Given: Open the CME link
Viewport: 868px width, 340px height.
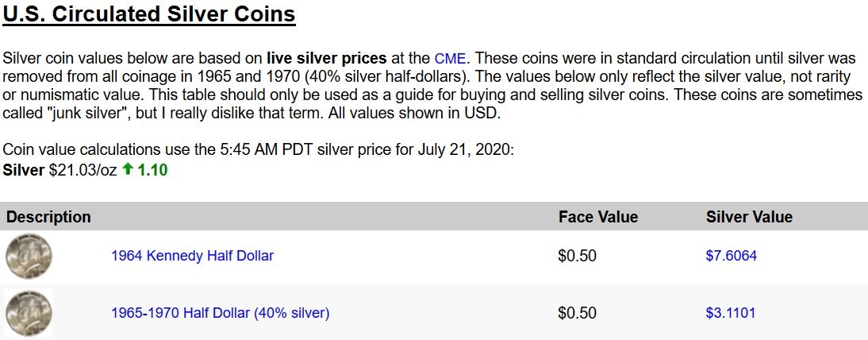Looking at the screenshot, I should tap(450, 58).
